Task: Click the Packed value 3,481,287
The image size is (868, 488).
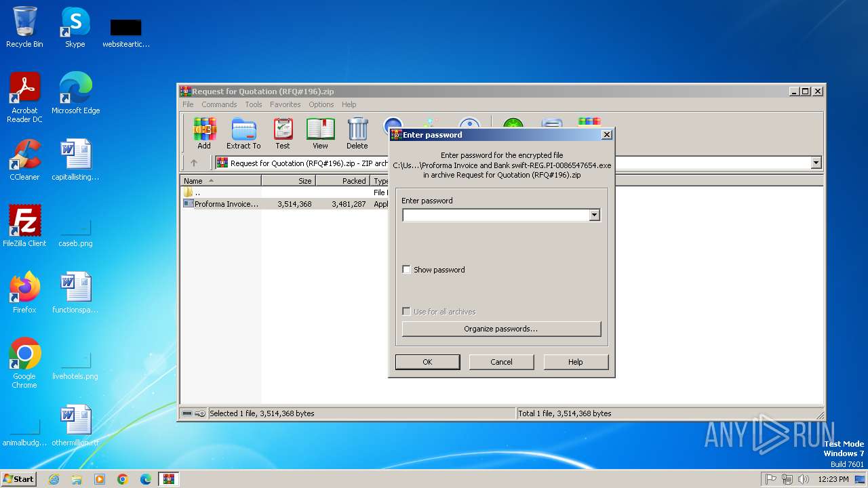Action: coord(349,204)
